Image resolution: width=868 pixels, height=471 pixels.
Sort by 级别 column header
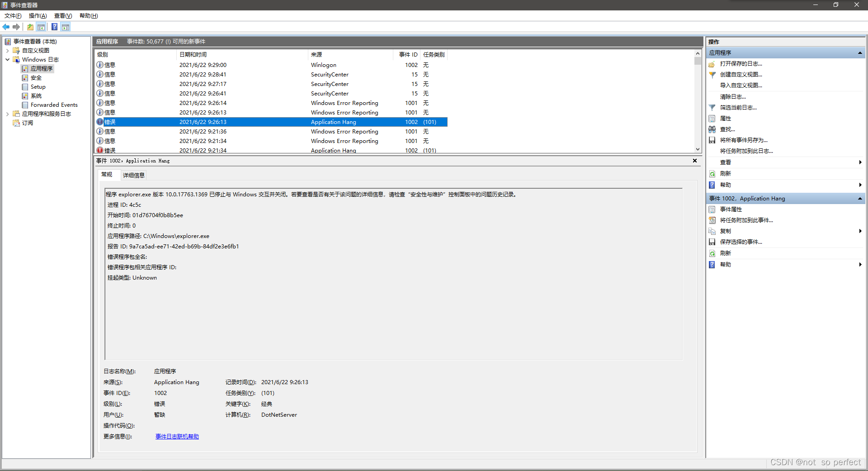(136, 55)
